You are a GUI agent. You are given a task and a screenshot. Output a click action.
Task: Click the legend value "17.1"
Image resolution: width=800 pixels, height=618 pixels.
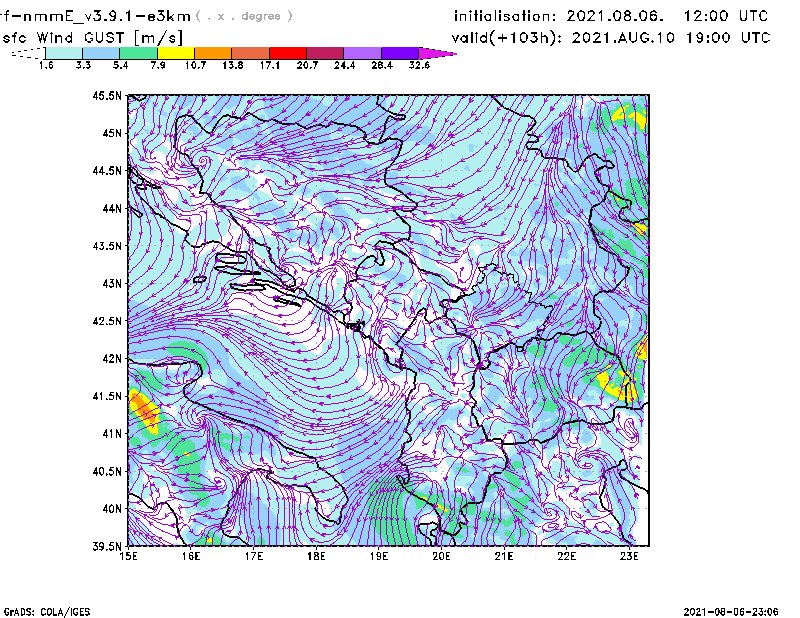click(x=270, y=65)
